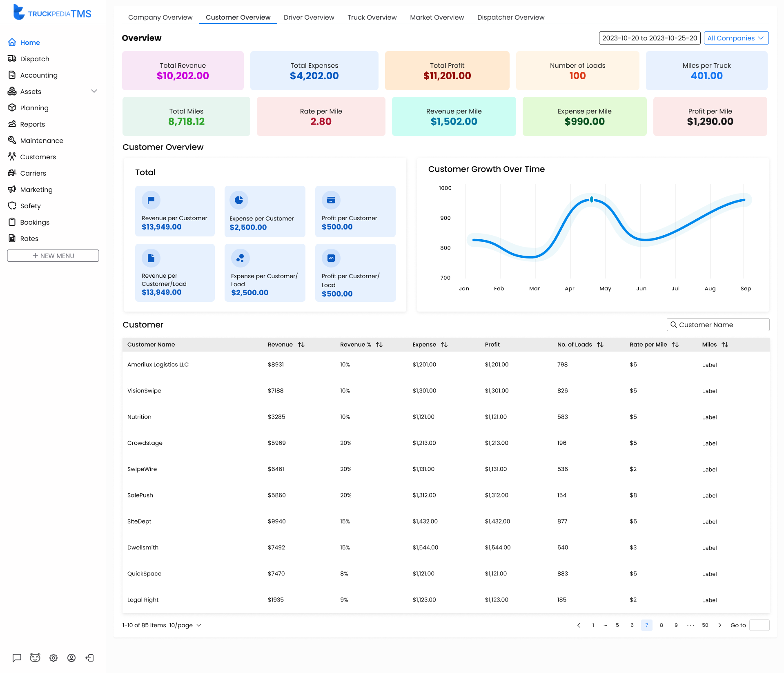Viewport: 784px width, 673px height.
Task: Open Carriers forklift icon in sidebar
Action: coord(12,173)
